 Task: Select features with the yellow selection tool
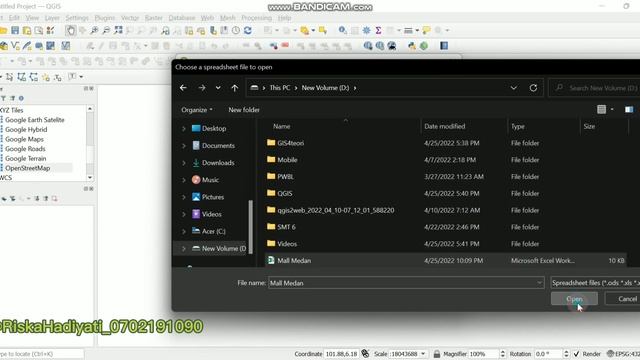tap(305, 30)
